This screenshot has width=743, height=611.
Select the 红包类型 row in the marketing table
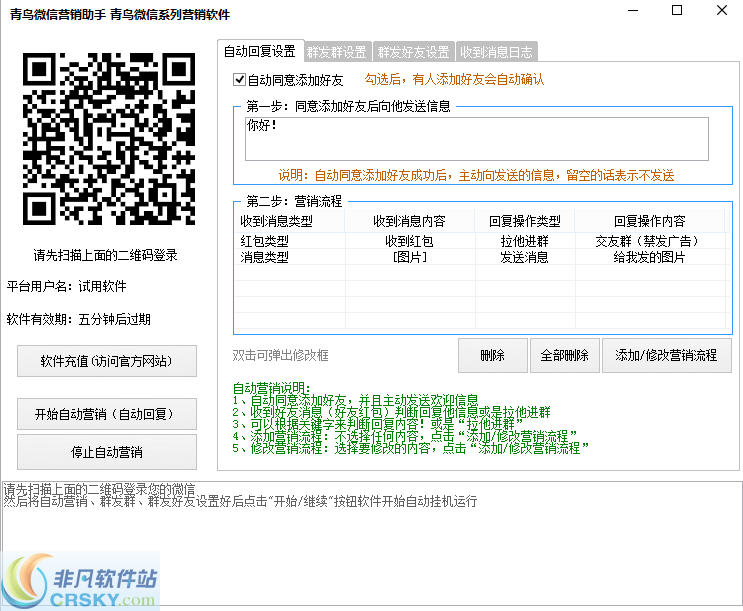[480, 241]
